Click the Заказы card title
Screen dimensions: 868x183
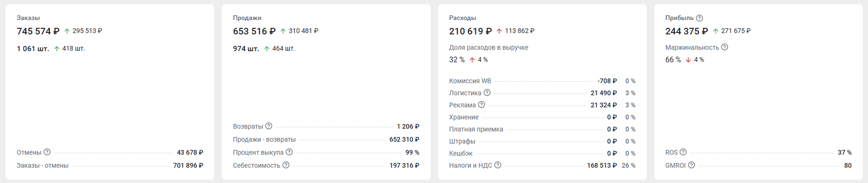point(28,18)
